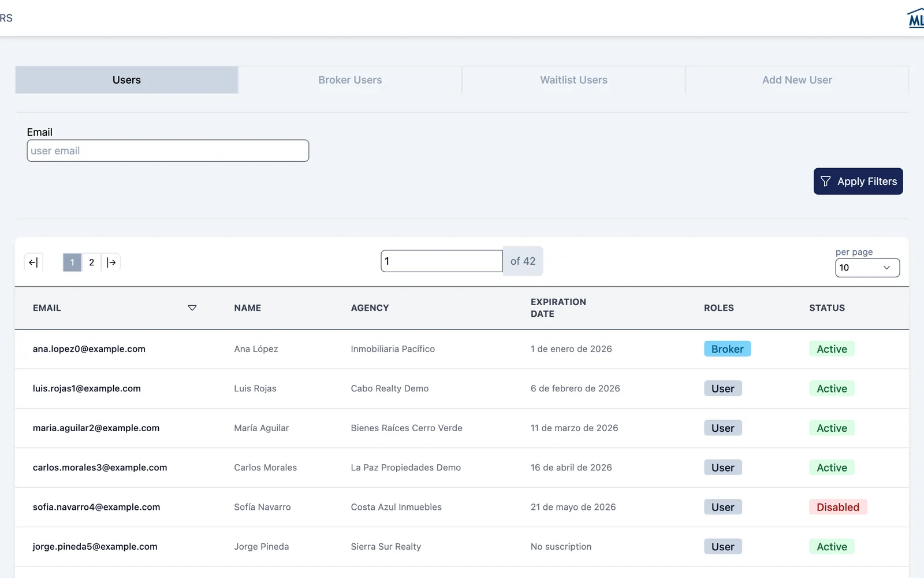Select sofia.navarro4@example.com email

(x=96, y=507)
